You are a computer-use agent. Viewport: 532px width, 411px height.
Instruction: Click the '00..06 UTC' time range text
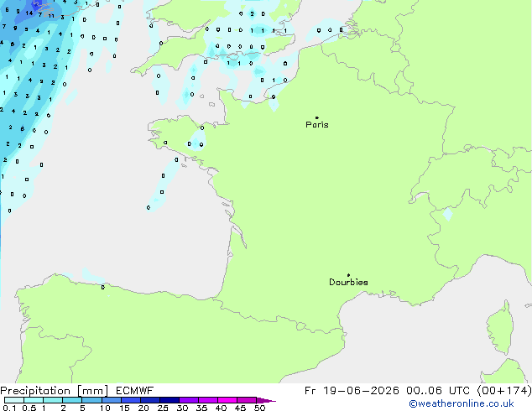click(438, 391)
